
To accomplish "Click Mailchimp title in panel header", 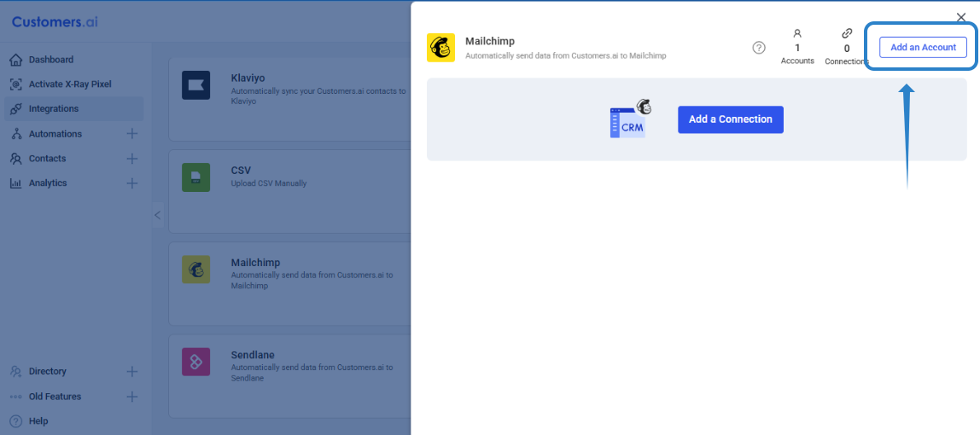I will [x=490, y=41].
